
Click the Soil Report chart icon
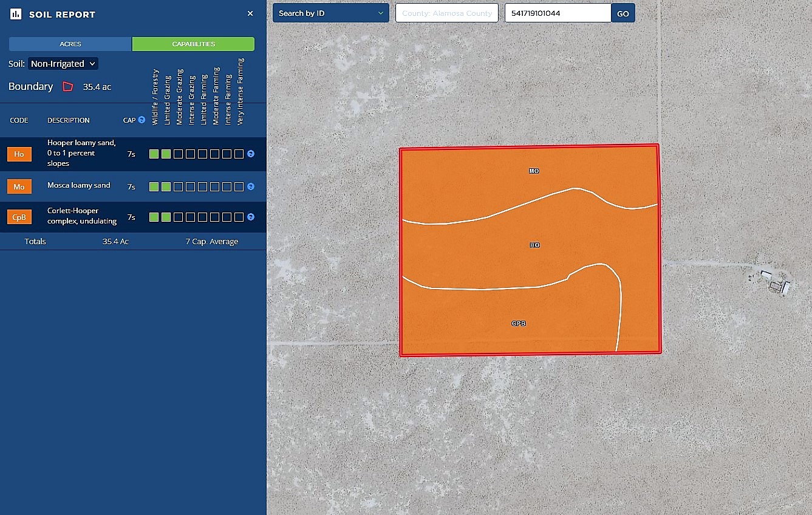point(16,14)
